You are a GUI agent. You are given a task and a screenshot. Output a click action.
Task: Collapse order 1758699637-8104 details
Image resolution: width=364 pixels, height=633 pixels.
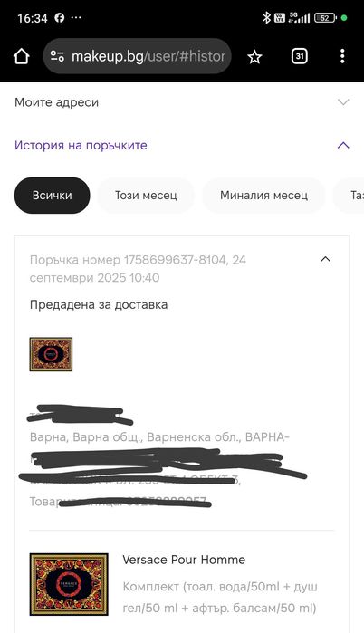pos(325,259)
